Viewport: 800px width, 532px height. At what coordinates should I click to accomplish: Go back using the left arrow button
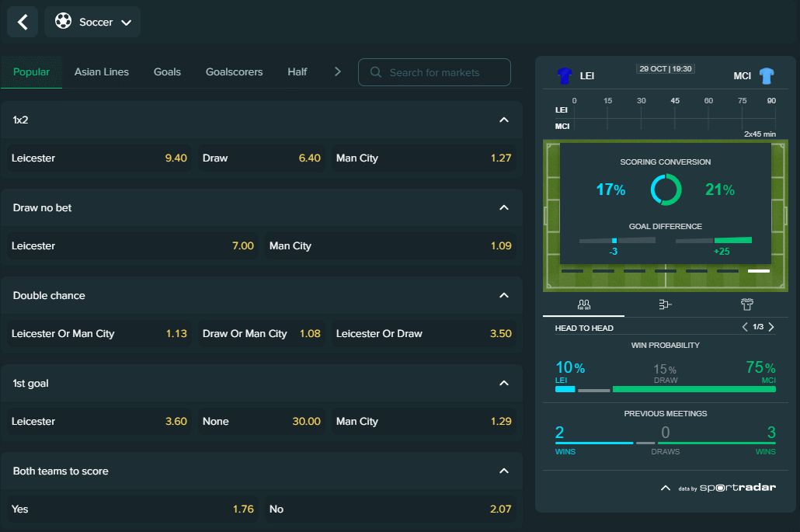coord(23,22)
